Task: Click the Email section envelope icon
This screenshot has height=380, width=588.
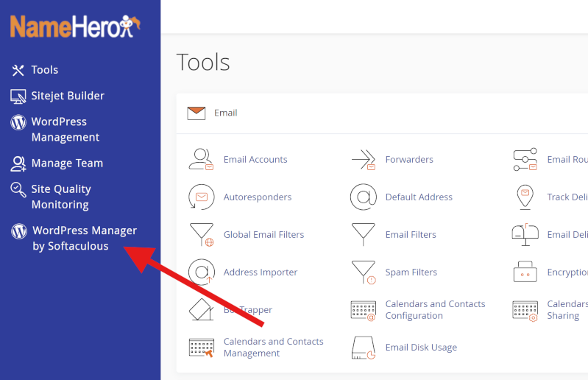Action: pyautogui.click(x=196, y=113)
